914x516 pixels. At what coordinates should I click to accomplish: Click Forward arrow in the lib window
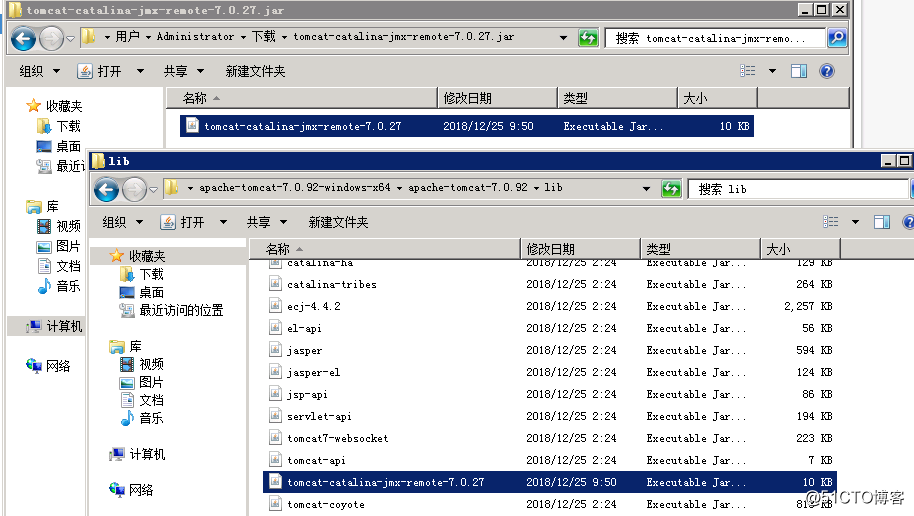pyautogui.click(x=134, y=189)
